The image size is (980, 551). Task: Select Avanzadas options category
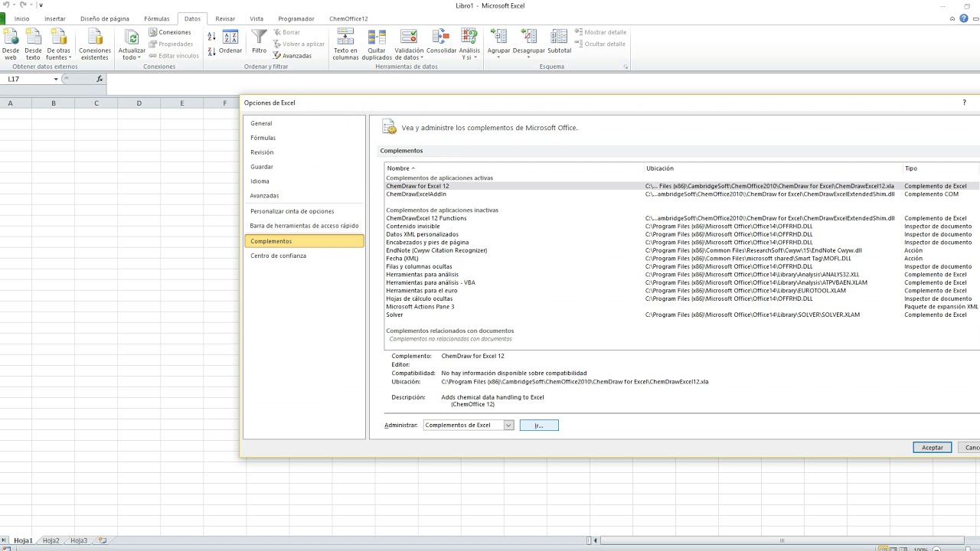304,196
